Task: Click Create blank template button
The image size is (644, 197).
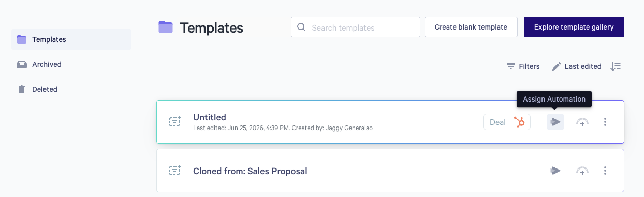Action: coord(471,27)
